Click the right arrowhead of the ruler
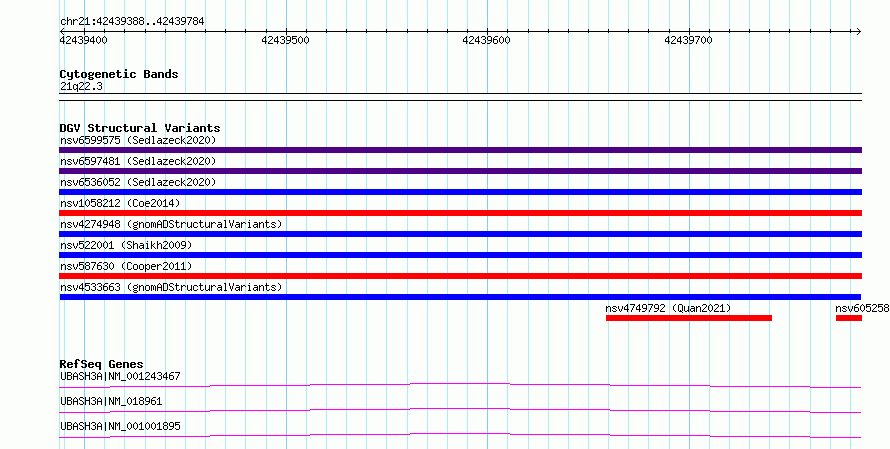The width and height of the screenshot is (890, 449). [x=858, y=32]
